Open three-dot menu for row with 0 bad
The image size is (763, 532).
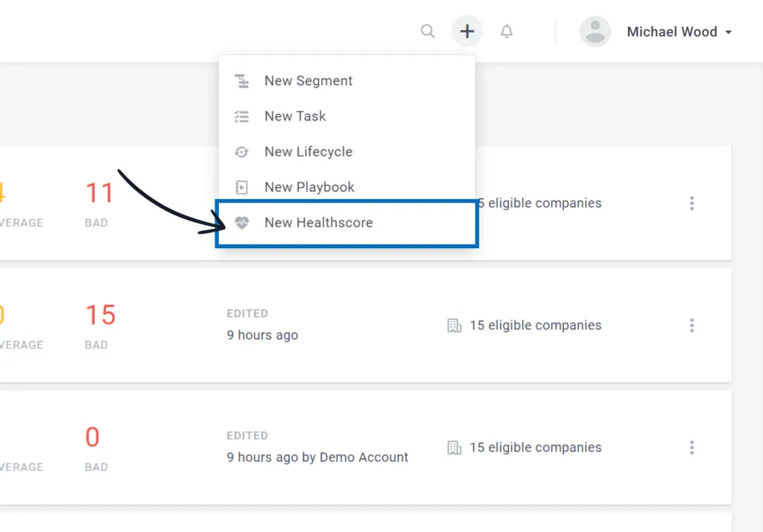(691, 448)
